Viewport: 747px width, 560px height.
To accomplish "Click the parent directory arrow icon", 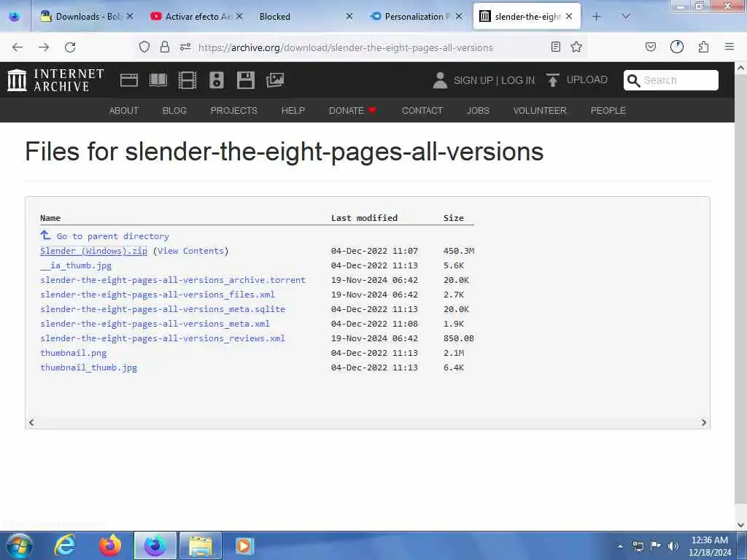I will [x=45, y=235].
